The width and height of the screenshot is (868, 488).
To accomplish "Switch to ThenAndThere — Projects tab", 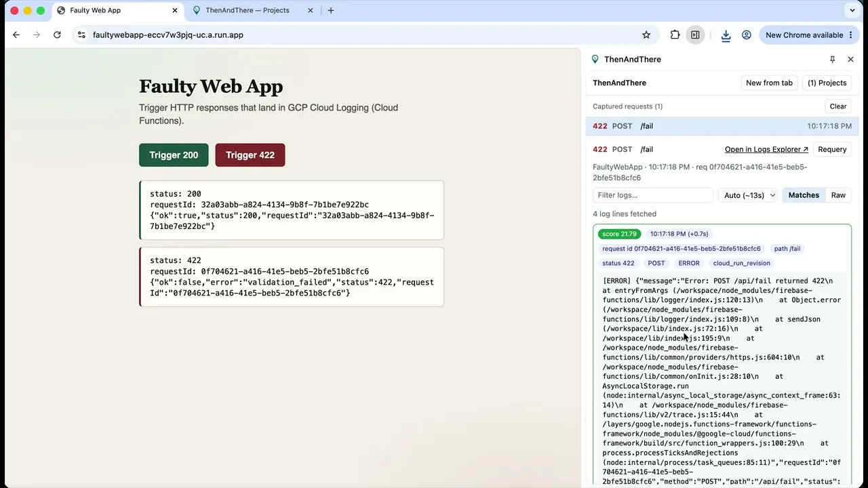I will [x=253, y=10].
